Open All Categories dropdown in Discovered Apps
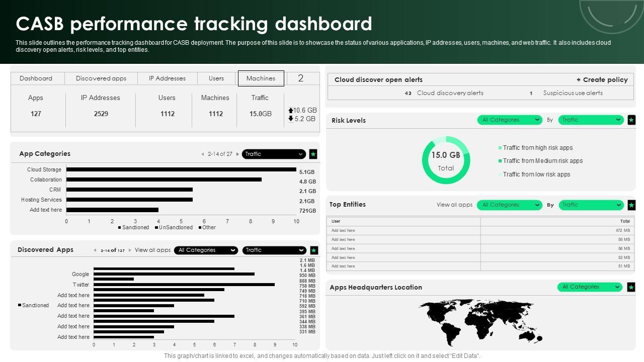Screen dimensions: 644x362 coord(206,250)
